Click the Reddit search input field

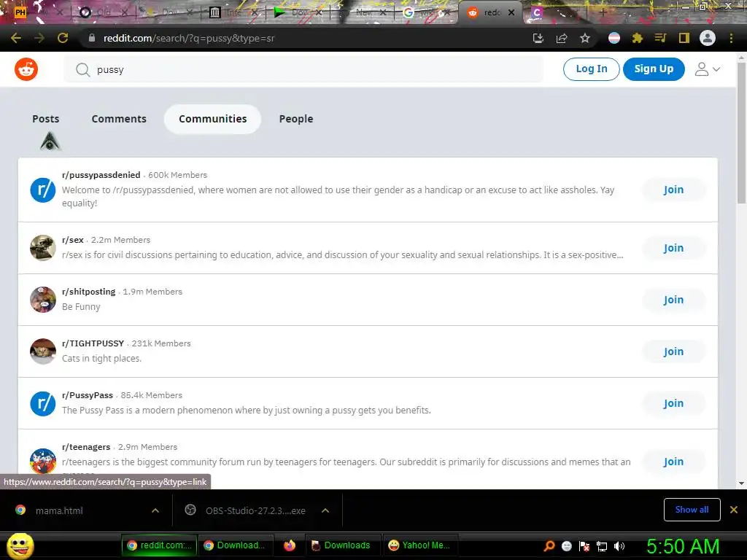click(x=303, y=69)
